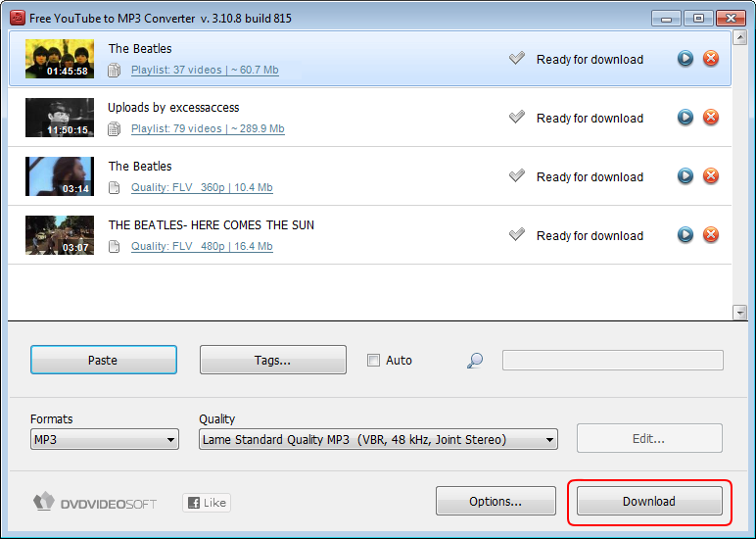Click the Facebook Like button
This screenshot has height=539, width=756.
click(207, 503)
